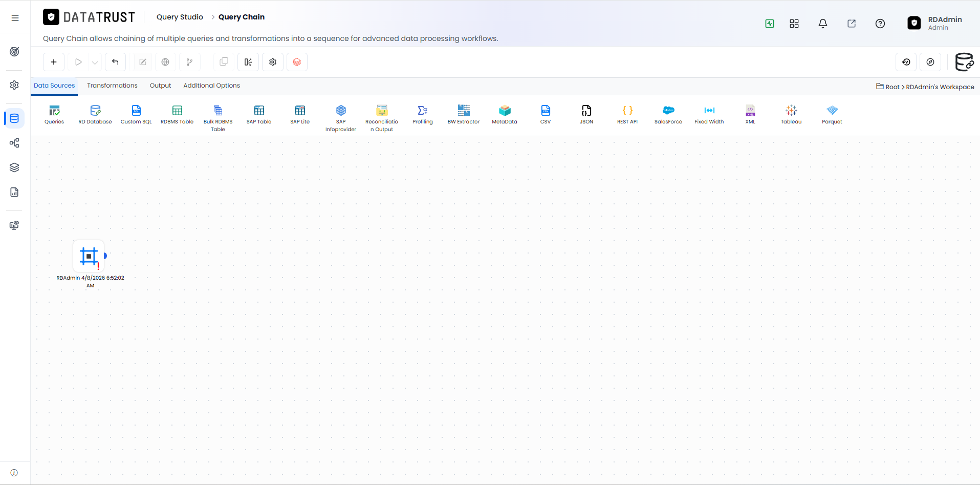The height and width of the screenshot is (485, 980).
Task: Select the RD Database data source
Action: click(x=95, y=115)
